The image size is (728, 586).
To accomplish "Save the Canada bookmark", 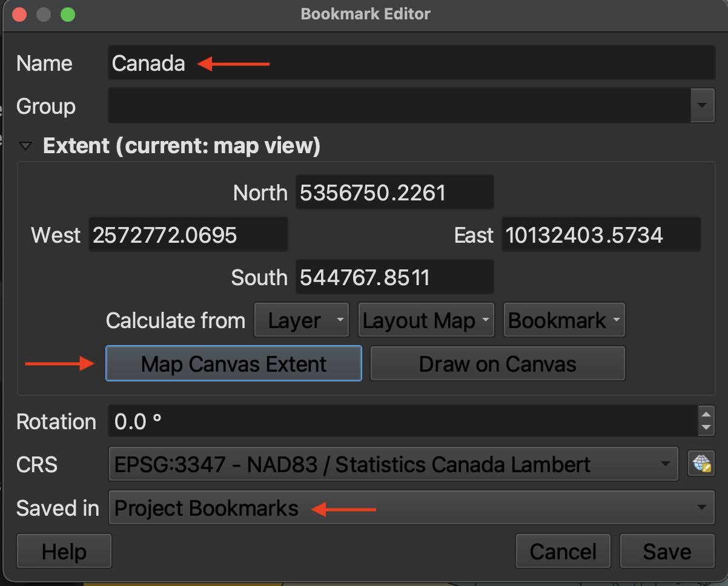I will coord(667,551).
